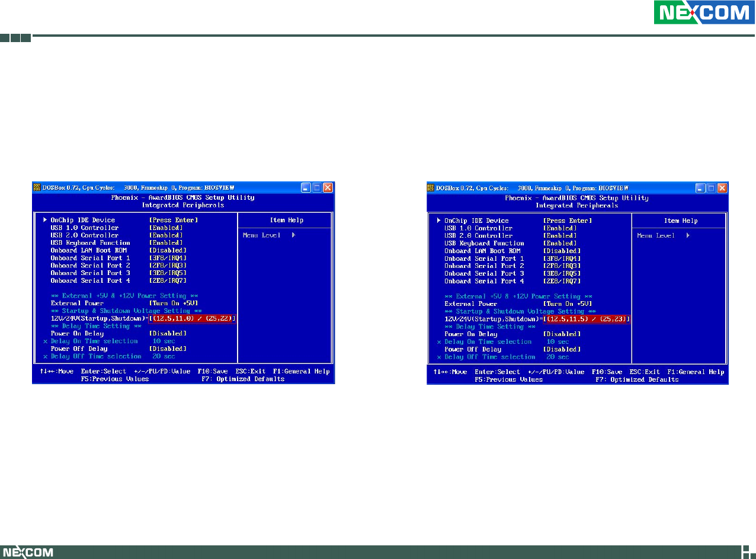Select Serial Port 3 value [3E8/IRQ5] in right window

click(x=561, y=274)
